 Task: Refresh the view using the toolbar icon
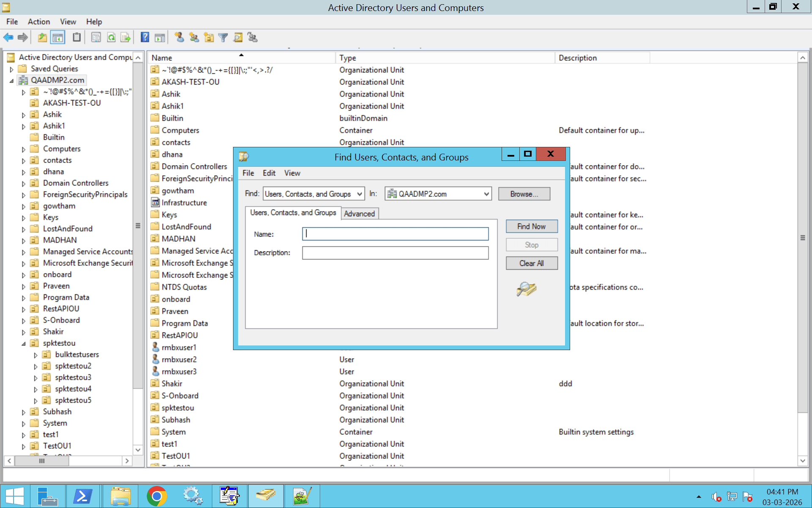(111, 37)
